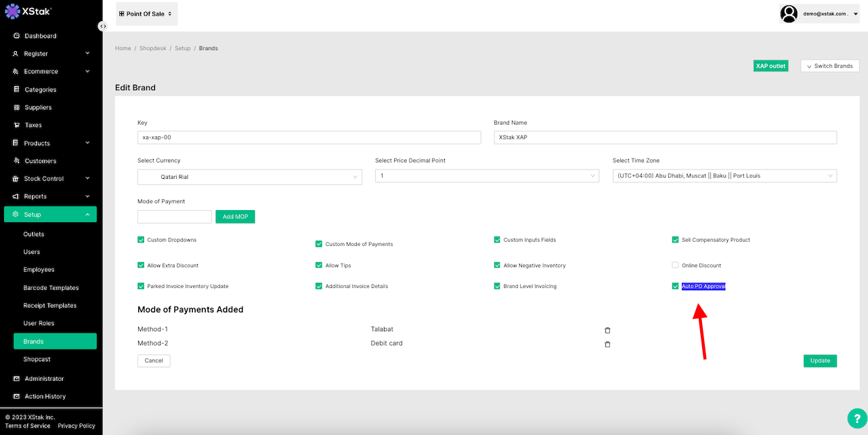The height and width of the screenshot is (435, 868).
Task: Open the Switch Brands dropdown
Action: pos(829,66)
